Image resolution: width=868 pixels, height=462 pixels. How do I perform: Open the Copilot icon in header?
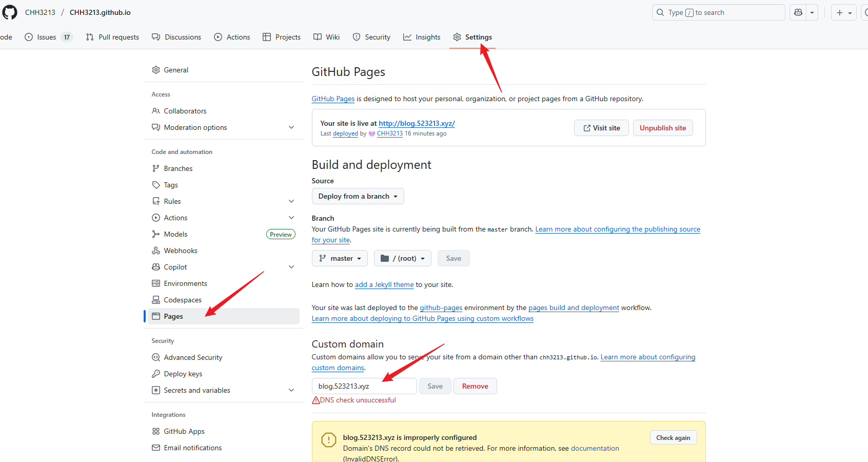click(x=798, y=12)
